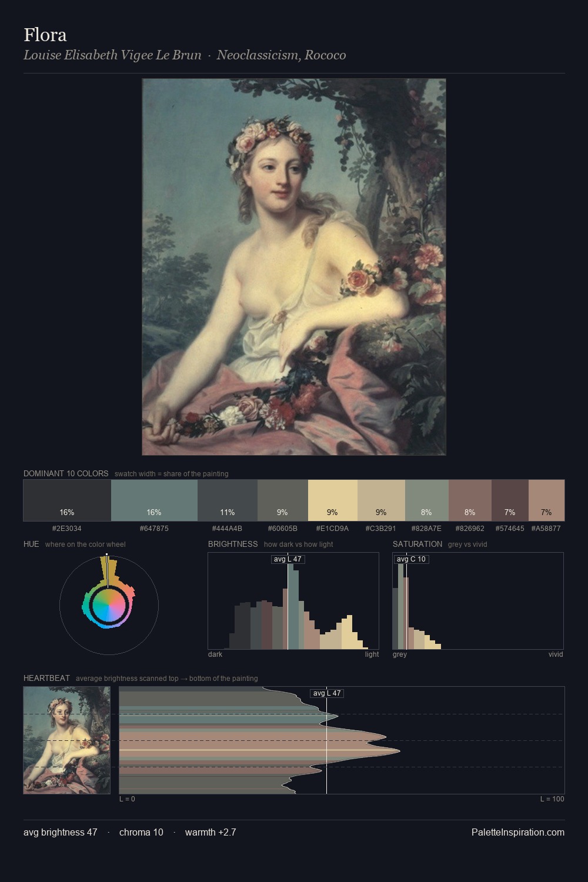Screen dimensions: 588x882
Task: Click the hue color wheel
Action: (109, 604)
